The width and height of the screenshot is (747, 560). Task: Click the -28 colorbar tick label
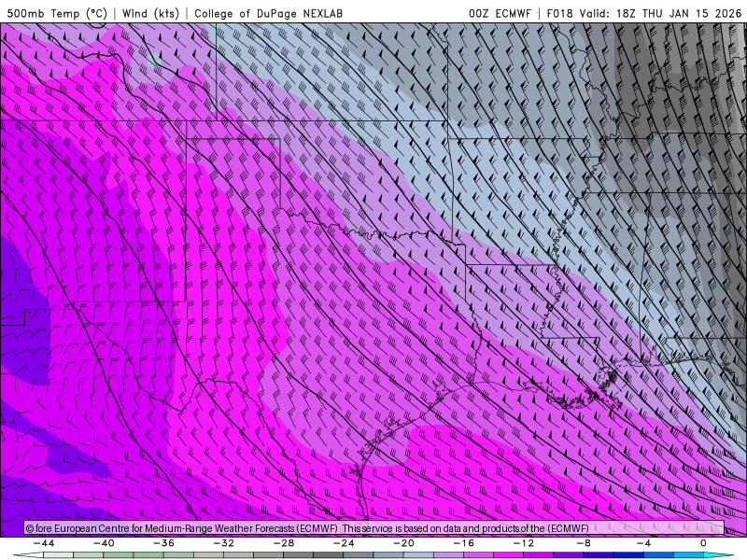(x=284, y=543)
